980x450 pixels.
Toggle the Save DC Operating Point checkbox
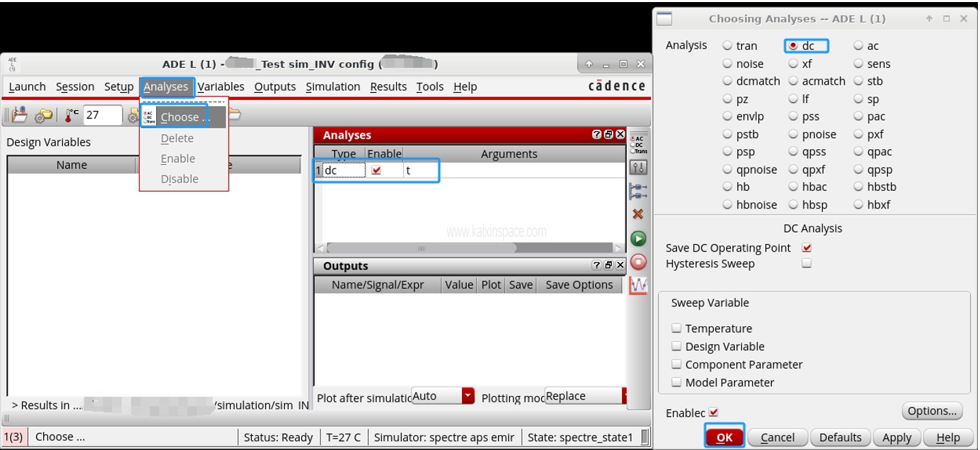click(807, 248)
